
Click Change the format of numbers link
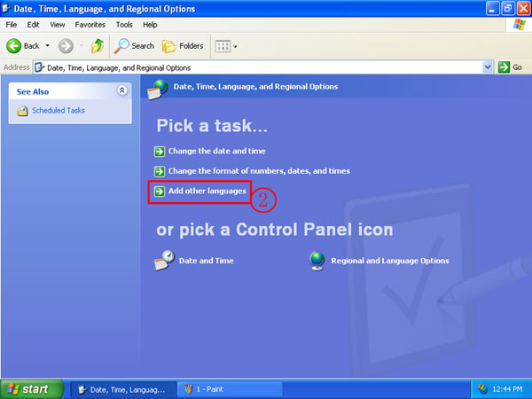pos(258,171)
